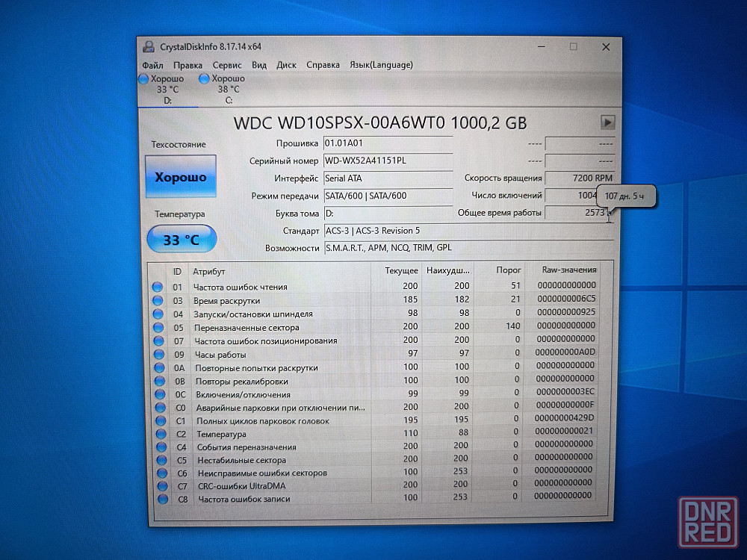Click the blue health circle for disk D:
Viewport: 747px width, 560px height.
(144, 78)
